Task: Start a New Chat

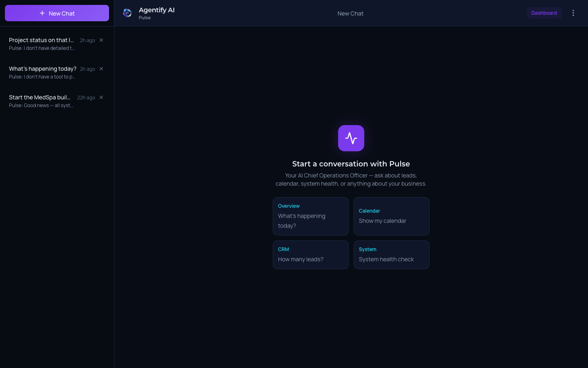Action: pyautogui.click(x=57, y=13)
